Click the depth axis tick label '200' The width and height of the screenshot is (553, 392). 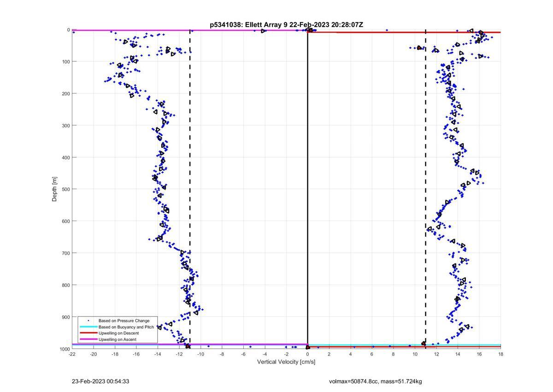coord(65,94)
